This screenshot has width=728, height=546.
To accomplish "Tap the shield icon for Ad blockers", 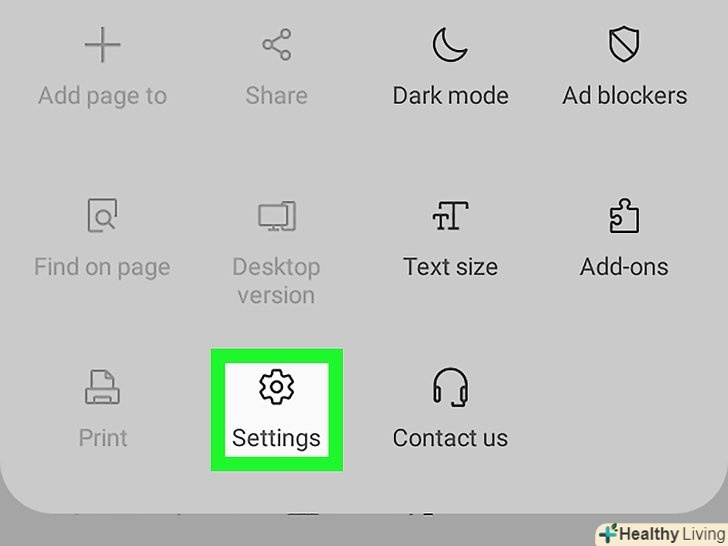I will click(x=624, y=44).
